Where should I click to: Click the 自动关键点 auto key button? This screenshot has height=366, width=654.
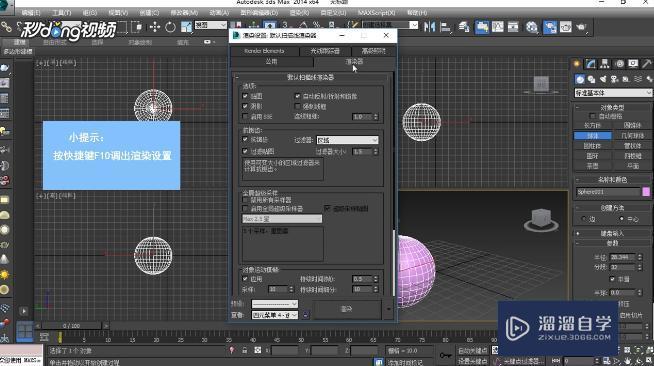[x=473, y=351]
